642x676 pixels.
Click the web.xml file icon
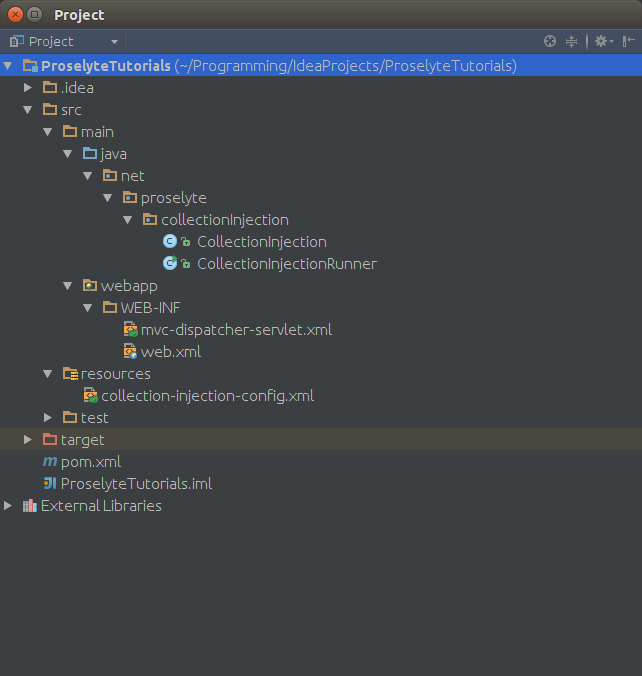coord(130,352)
